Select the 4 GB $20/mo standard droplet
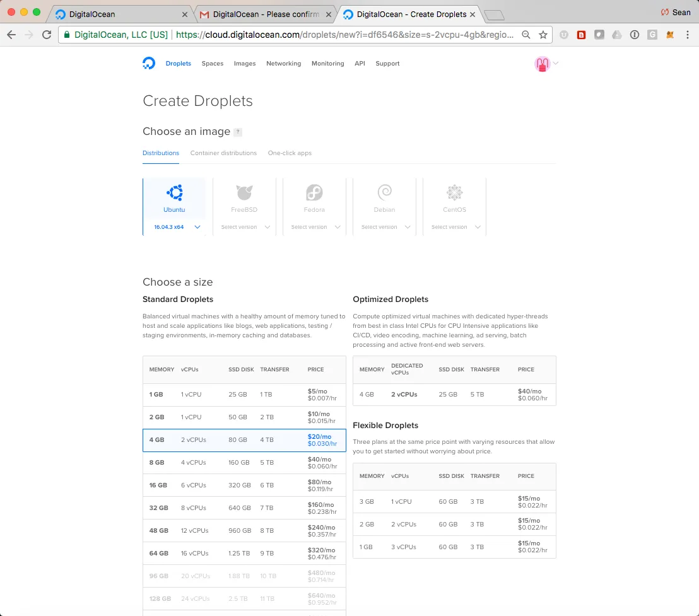The width and height of the screenshot is (699, 616). point(244,440)
